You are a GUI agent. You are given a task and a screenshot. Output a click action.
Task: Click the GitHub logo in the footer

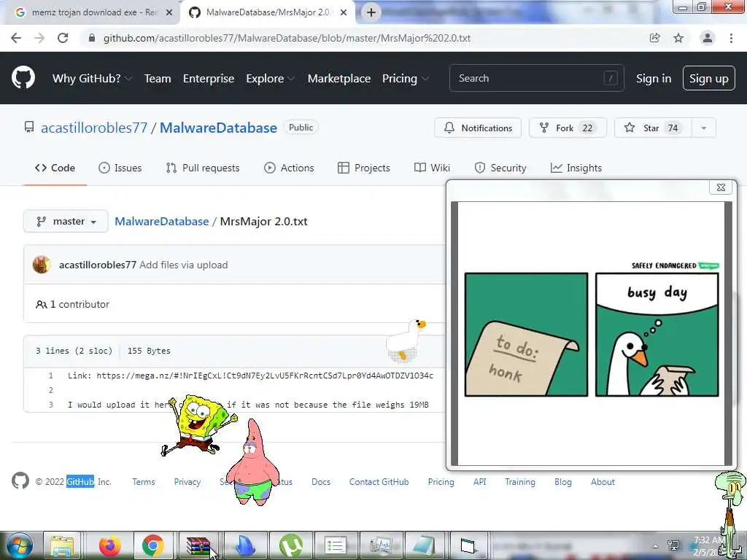[20, 481]
